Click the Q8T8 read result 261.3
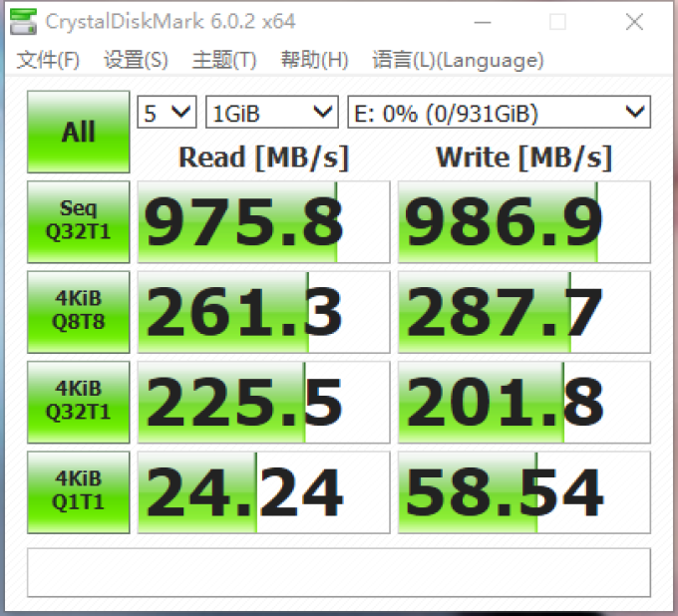 [x=264, y=312]
